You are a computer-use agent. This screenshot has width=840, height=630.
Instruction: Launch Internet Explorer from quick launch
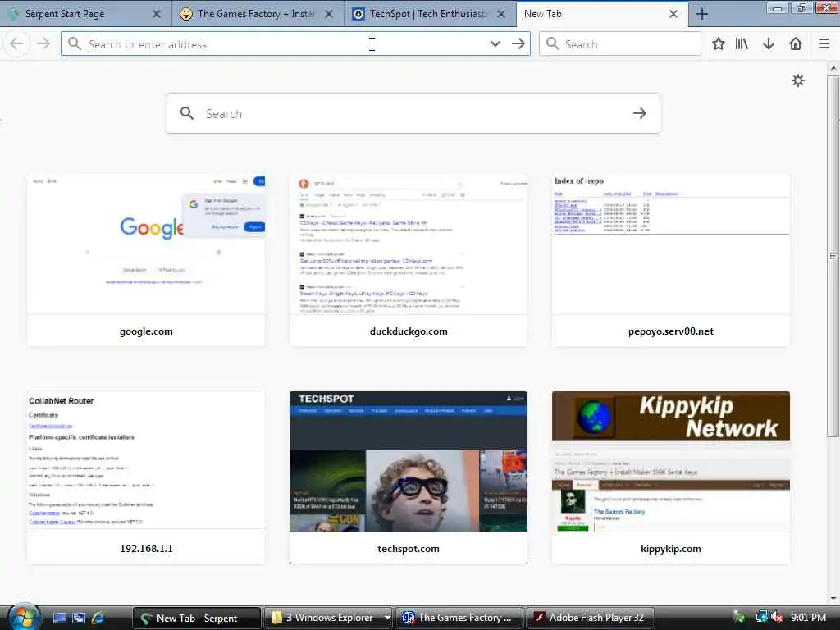pyautogui.click(x=98, y=618)
